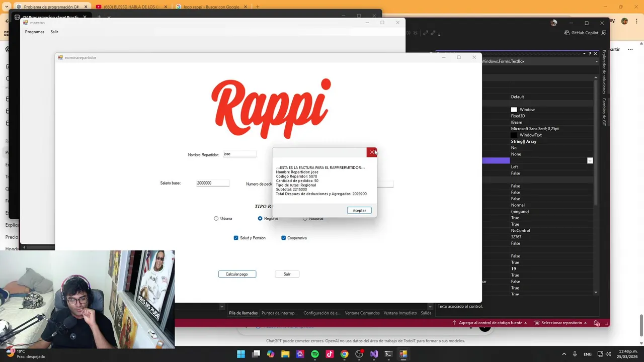Screen dimensions: 644x362
Task: Open the Pila de llamadas tab
Action: tap(243, 313)
